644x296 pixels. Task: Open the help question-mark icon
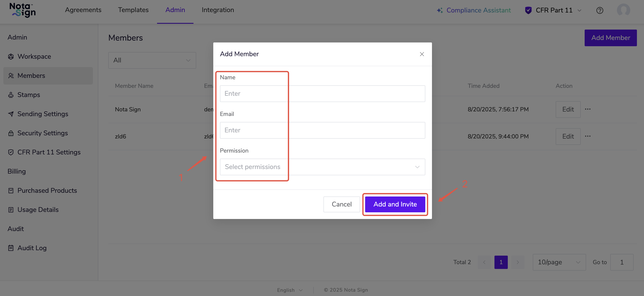pyautogui.click(x=599, y=10)
